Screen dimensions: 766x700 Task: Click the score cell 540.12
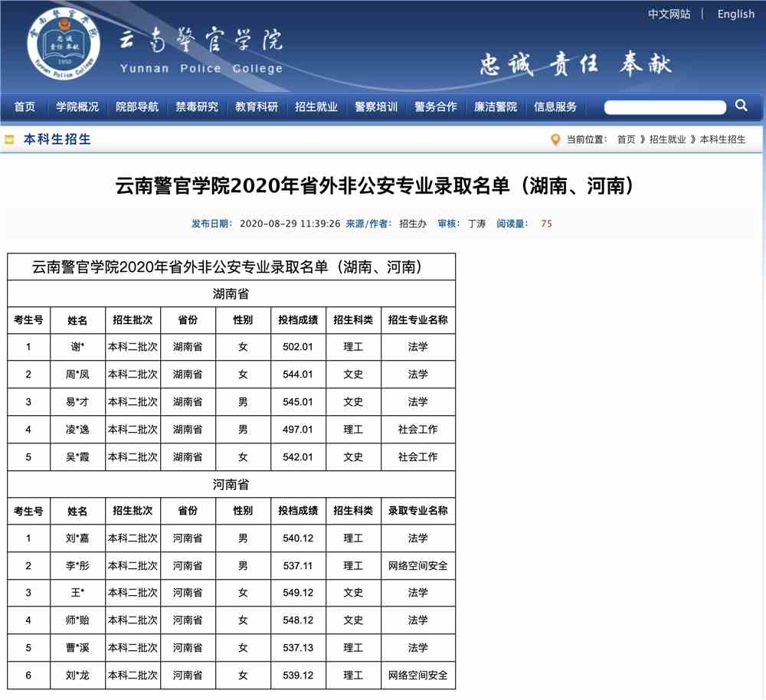point(298,538)
